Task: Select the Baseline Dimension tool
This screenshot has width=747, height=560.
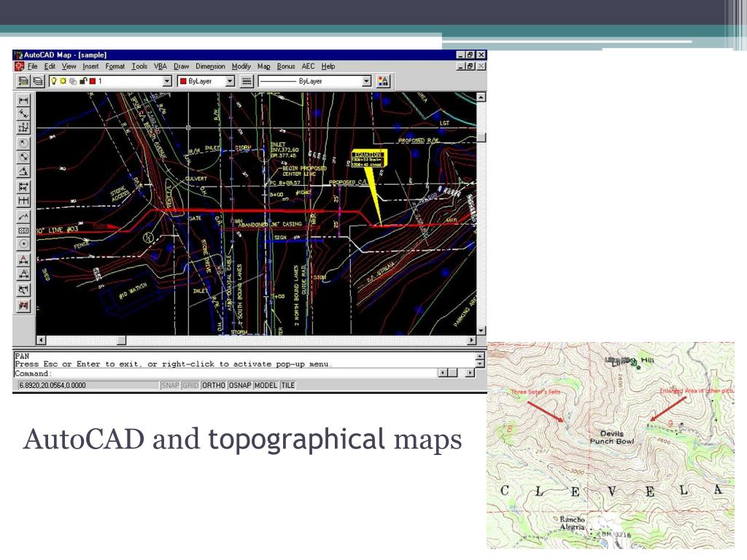Action: click(x=23, y=187)
